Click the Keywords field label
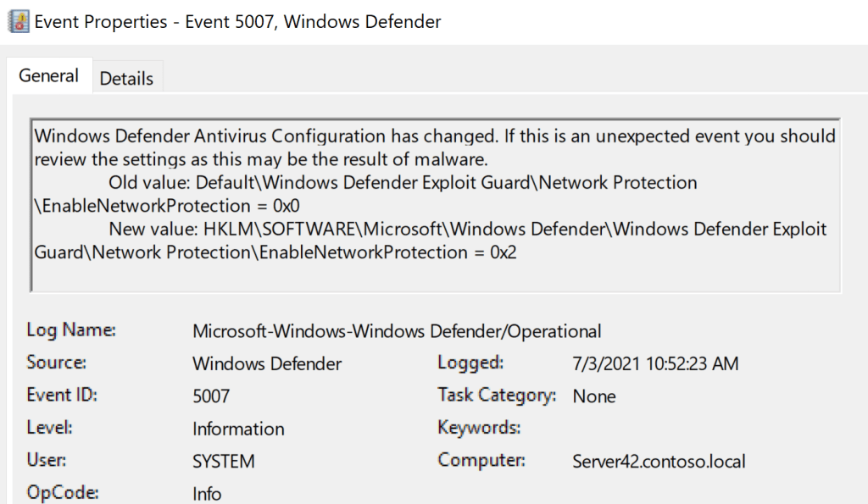 point(479,428)
